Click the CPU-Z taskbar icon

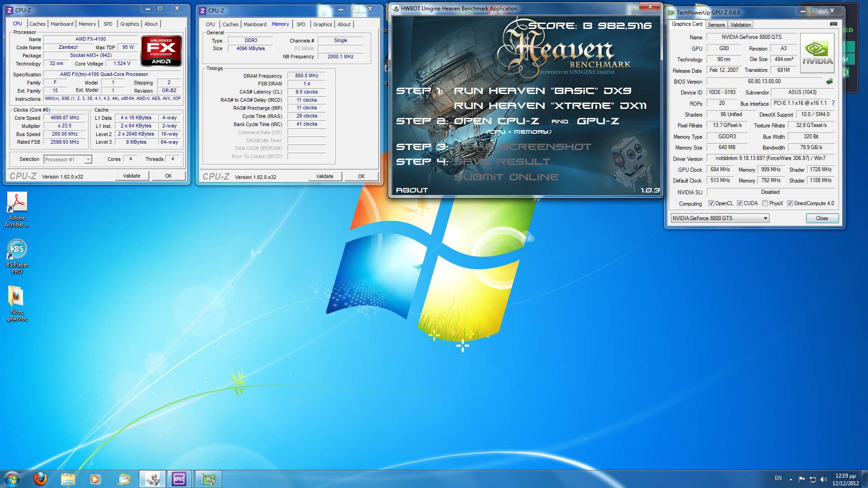click(179, 479)
